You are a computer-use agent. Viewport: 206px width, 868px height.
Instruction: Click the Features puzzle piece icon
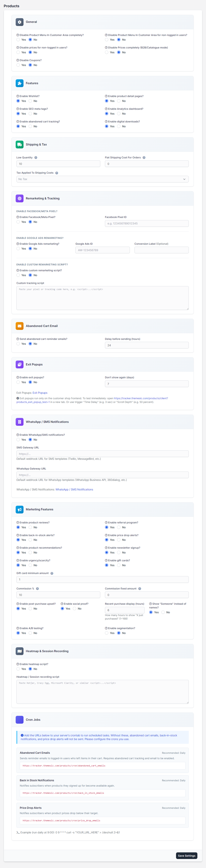[x=20, y=83]
